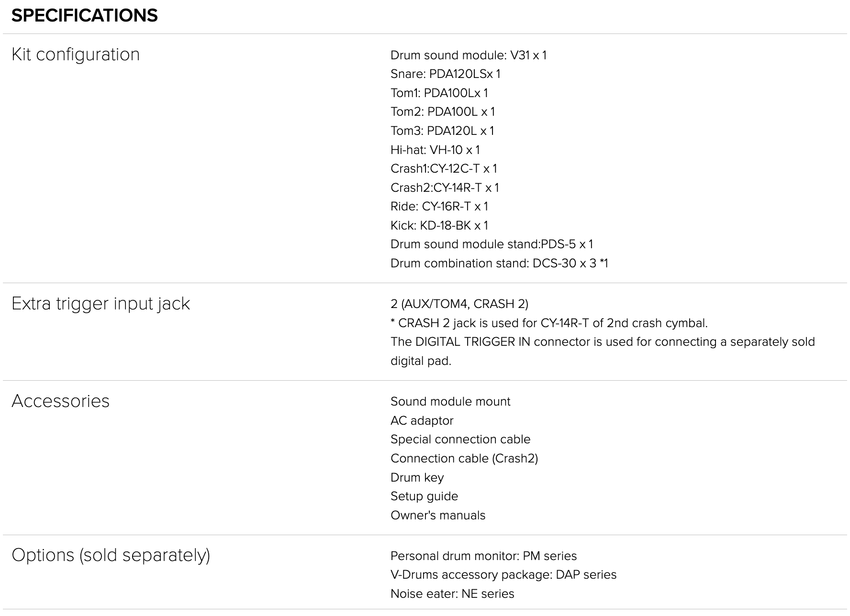Viewport: 850px width, 616px height.
Task: Click the Drum key accessory entry
Action: [417, 478]
